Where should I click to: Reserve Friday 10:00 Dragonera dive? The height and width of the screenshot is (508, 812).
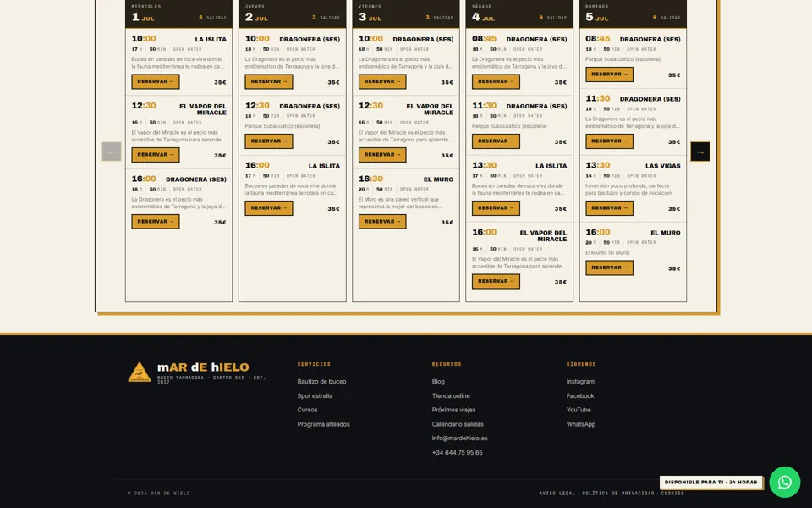pos(382,82)
